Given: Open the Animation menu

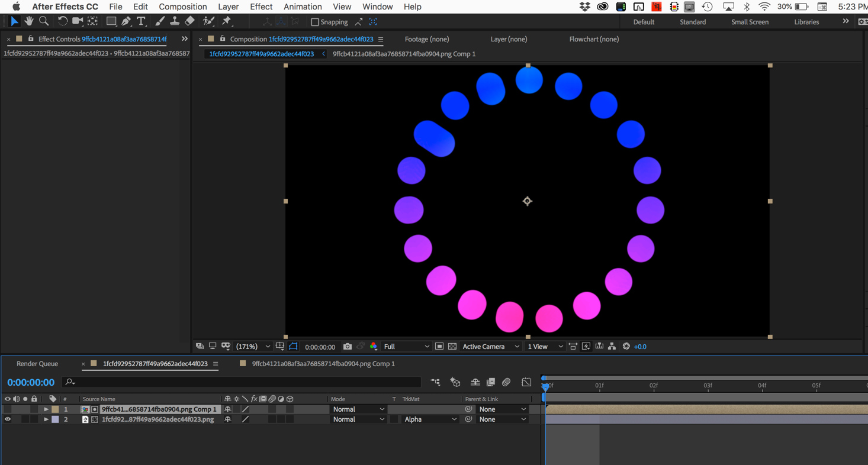Looking at the screenshot, I should [x=302, y=7].
